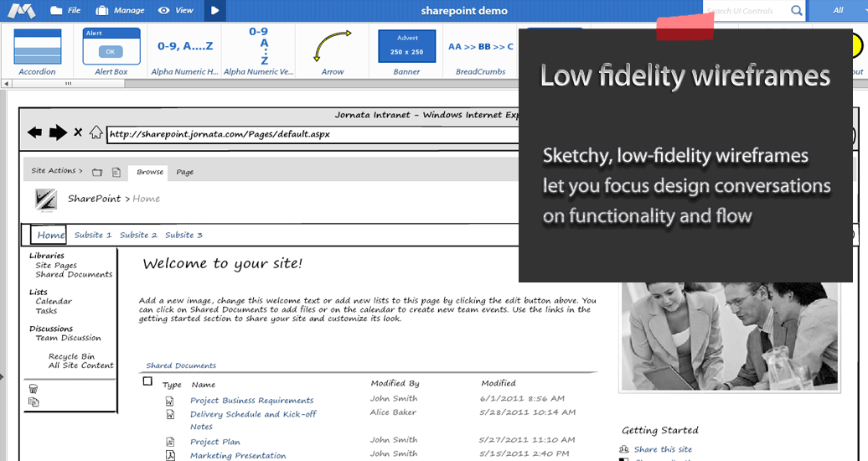Screen dimensions: 868x461
Task: Open the Marketing Presentation document
Action: pos(238,455)
